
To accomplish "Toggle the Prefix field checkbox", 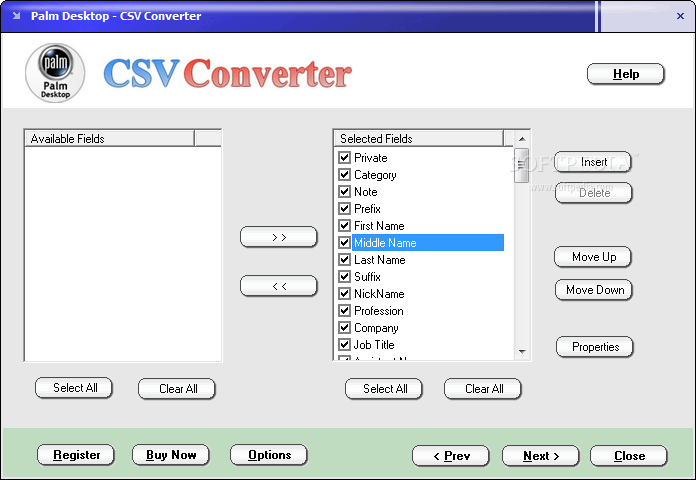I will (344, 208).
